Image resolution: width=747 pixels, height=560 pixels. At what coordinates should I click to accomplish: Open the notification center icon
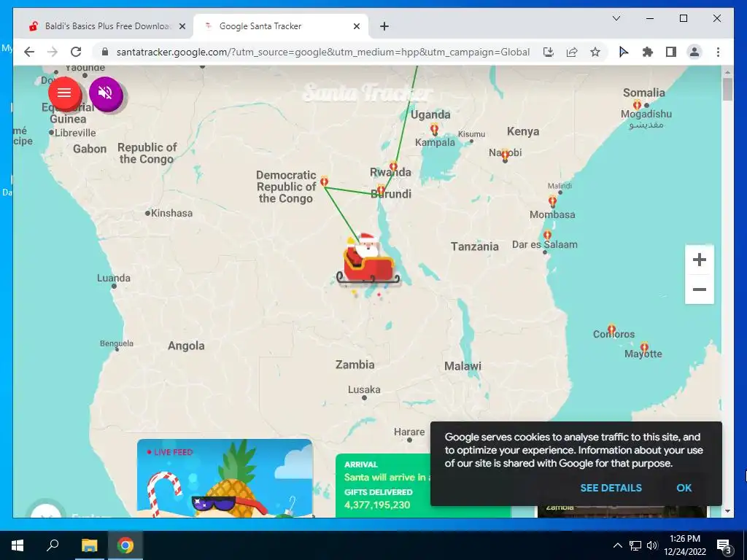click(724, 546)
